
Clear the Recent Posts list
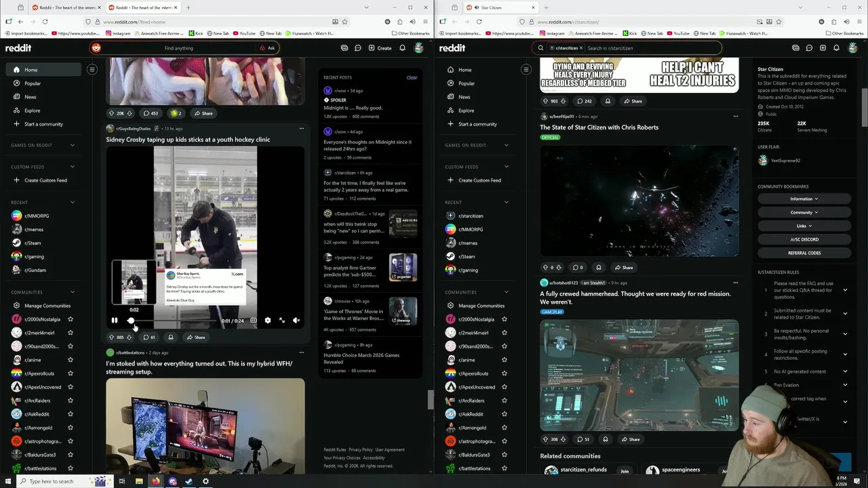click(412, 77)
